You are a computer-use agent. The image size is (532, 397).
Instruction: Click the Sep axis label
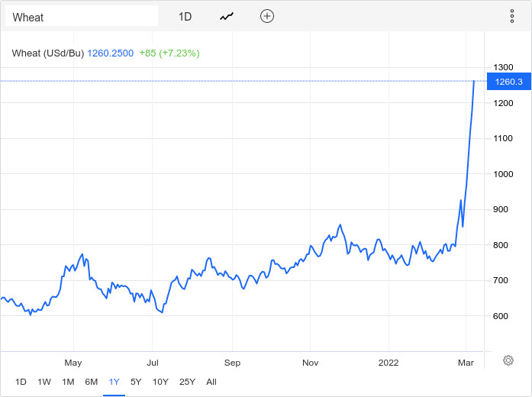click(x=232, y=363)
